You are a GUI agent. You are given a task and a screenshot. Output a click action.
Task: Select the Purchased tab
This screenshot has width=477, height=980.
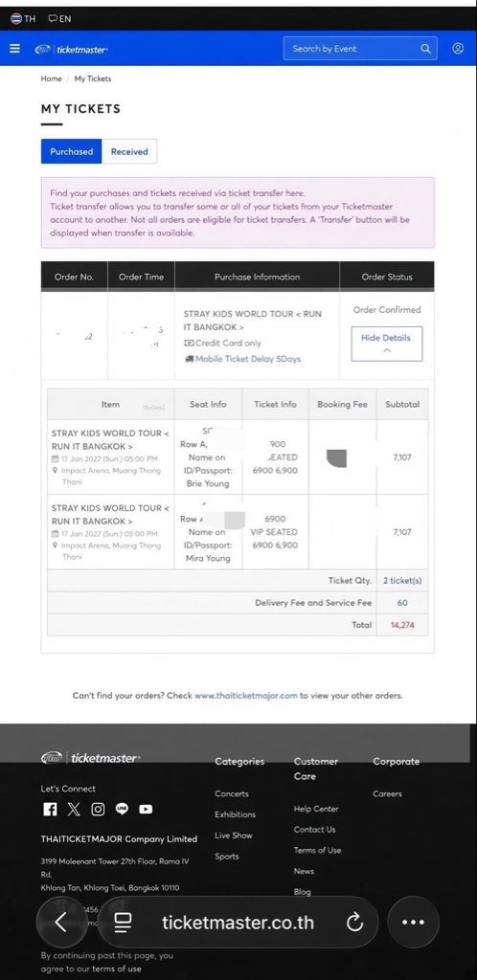[71, 151]
